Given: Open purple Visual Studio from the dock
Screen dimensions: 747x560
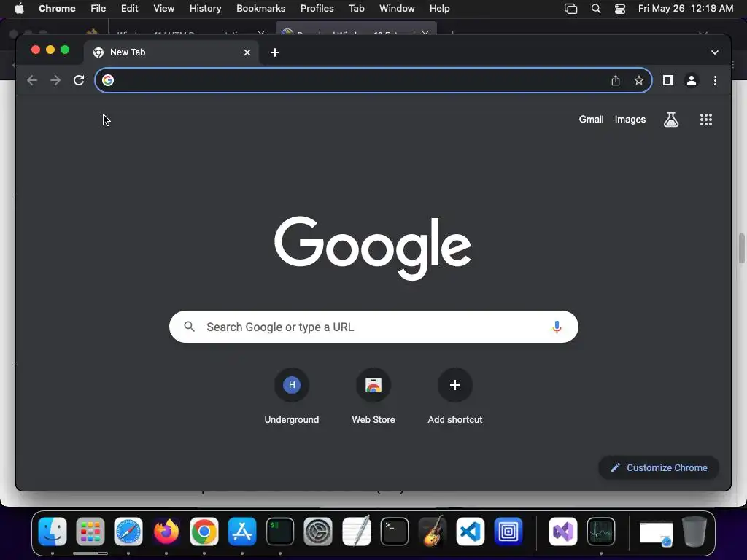Looking at the screenshot, I should 562,532.
